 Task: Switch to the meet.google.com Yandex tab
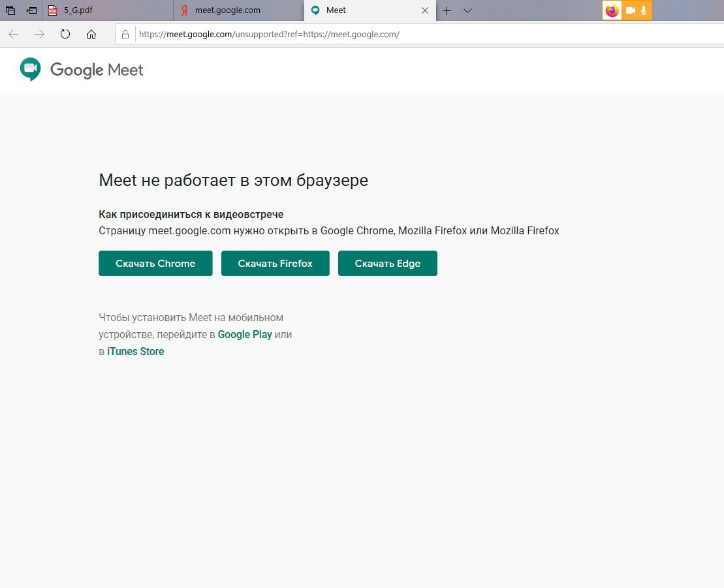[x=239, y=10]
